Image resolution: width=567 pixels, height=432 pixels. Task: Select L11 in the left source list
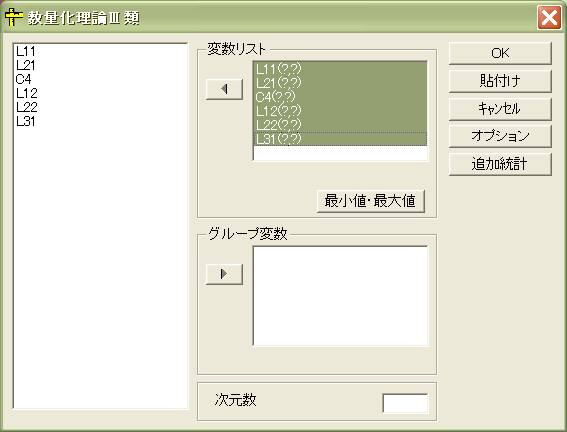[x=25, y=51]
